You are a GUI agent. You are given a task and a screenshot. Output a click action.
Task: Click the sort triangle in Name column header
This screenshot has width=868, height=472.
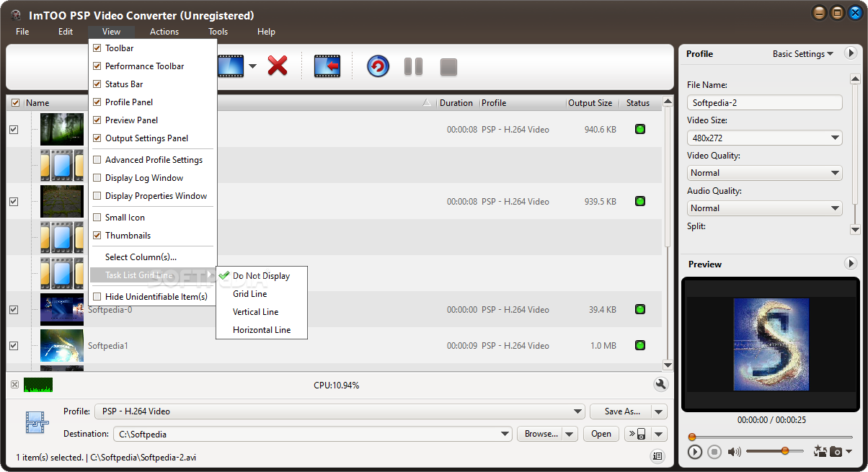(428, 103)
